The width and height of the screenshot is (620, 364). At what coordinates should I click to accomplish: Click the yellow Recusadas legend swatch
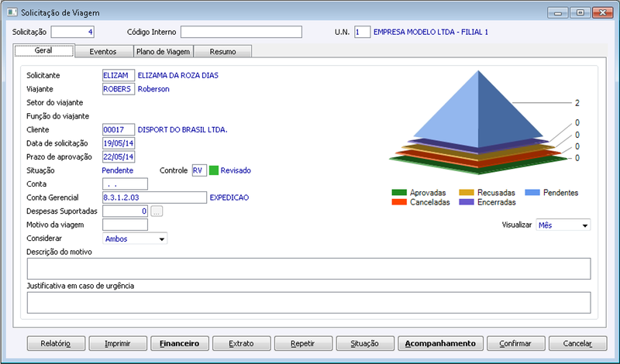click(467, 193)
